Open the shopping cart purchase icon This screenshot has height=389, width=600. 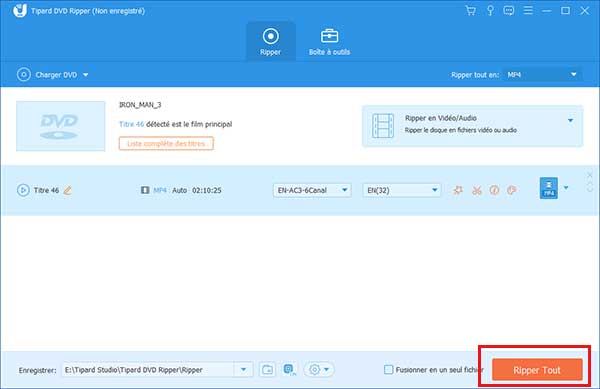click(470, 11)
